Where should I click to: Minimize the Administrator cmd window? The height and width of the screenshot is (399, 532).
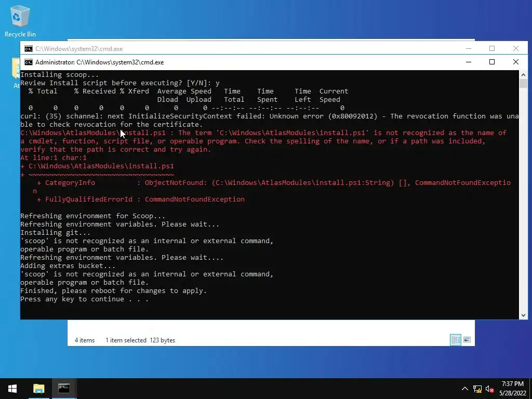(x=469, y=62)
